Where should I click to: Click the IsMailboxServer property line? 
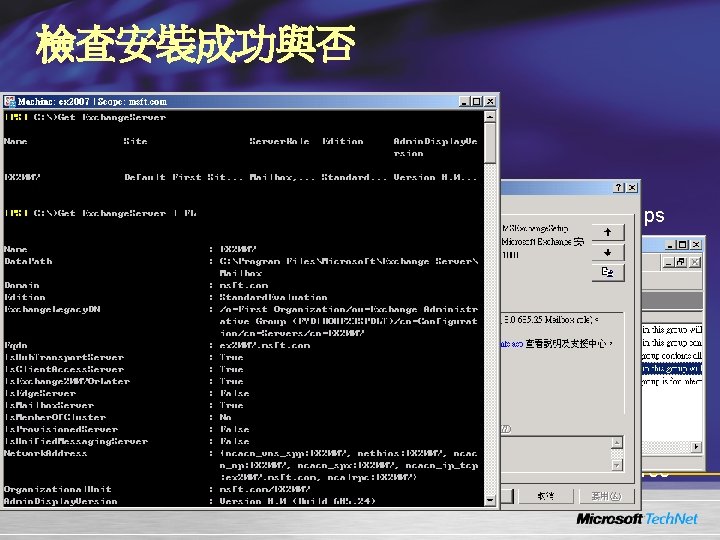[124, 405]
